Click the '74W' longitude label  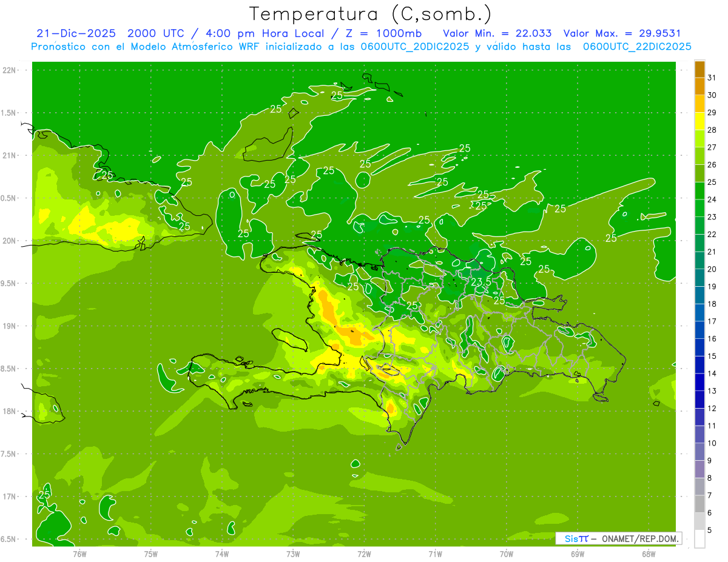click(x=221, y=554)
